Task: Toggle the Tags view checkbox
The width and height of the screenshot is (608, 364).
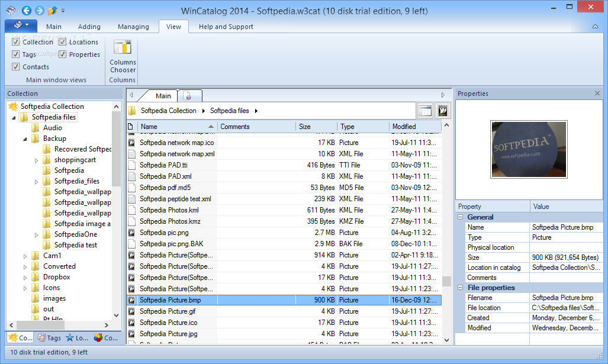Action: [16, 54]
